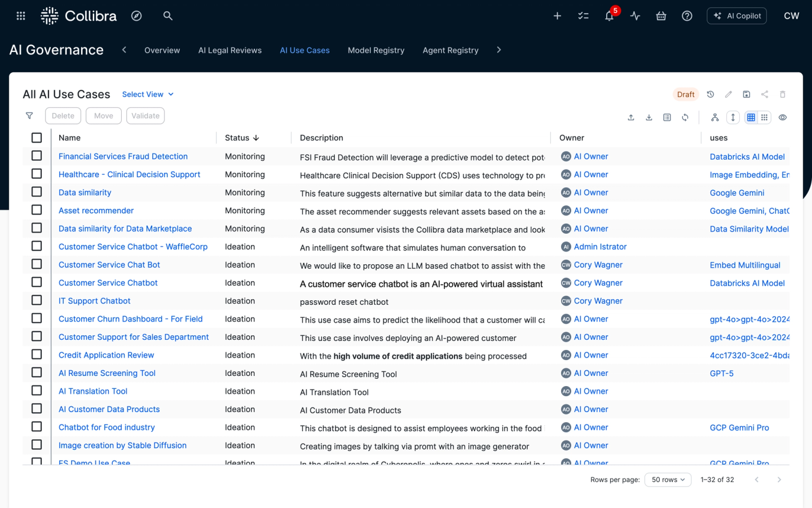Open the activity pulse icon
The height and width of the screenshot is (508, 812).
pyautogui.click(x=635, y=16)
